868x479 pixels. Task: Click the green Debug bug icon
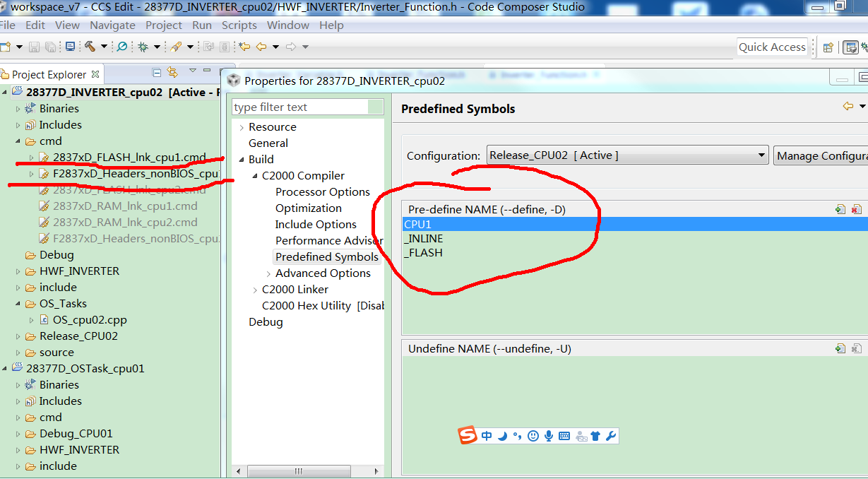pos(143,47)
